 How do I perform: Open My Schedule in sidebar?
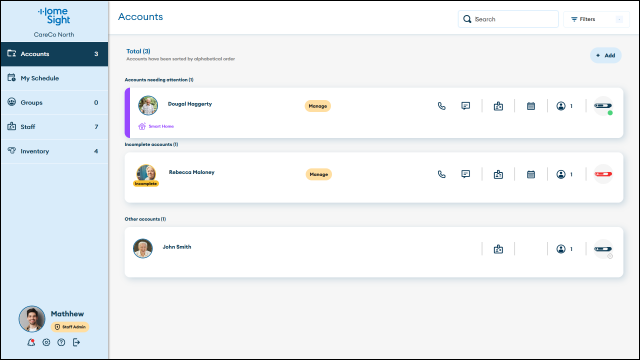click(54, 78)
